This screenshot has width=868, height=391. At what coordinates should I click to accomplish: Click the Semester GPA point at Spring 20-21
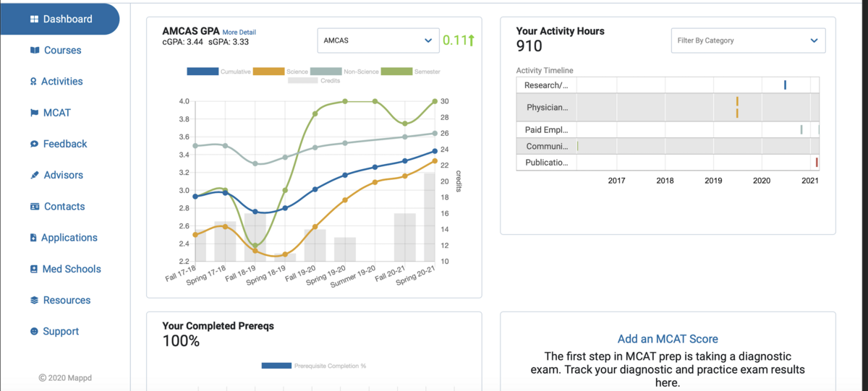point(435,101)
